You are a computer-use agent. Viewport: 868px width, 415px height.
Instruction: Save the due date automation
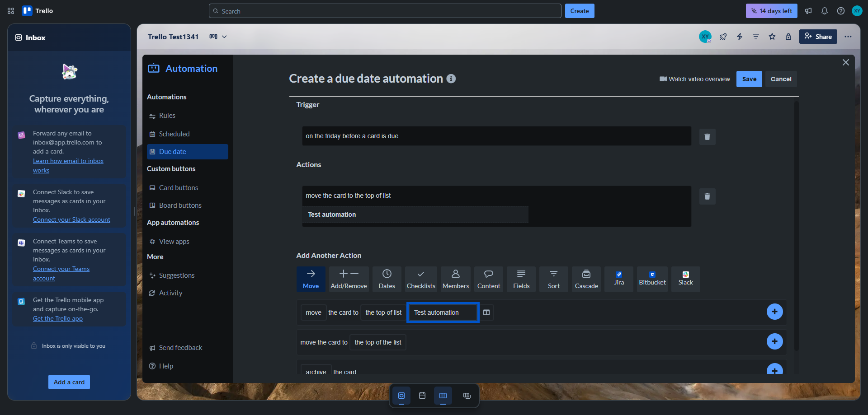pos(749,79)
